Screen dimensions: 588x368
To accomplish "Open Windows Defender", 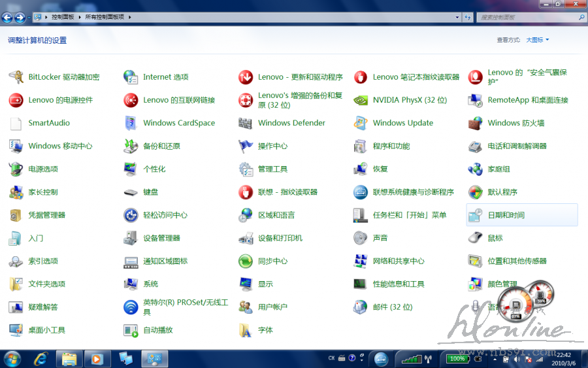I will click(x=291, y=123).
